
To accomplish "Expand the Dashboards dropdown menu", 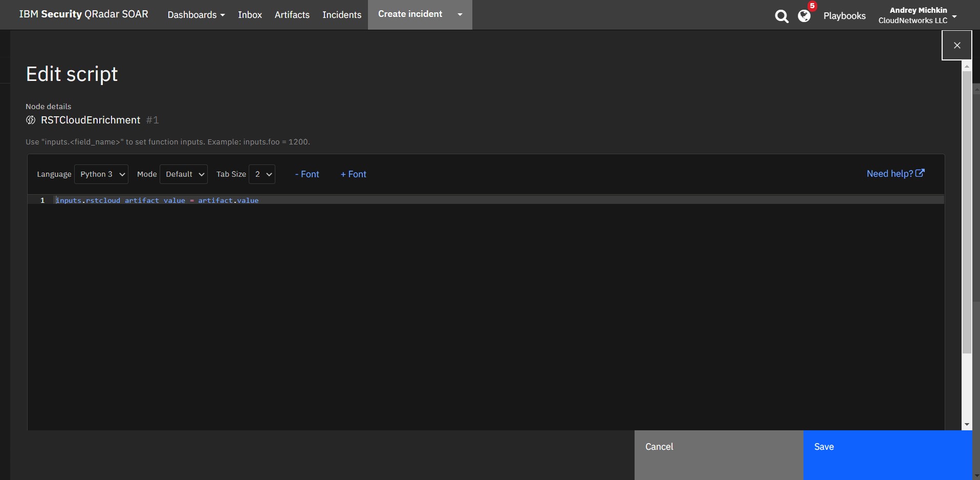I will coord(196,15).
